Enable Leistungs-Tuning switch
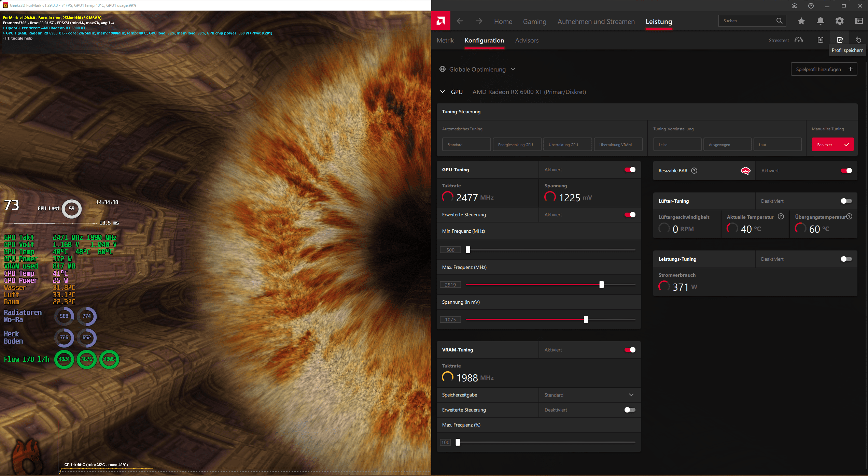 click(x=846, y=259)
